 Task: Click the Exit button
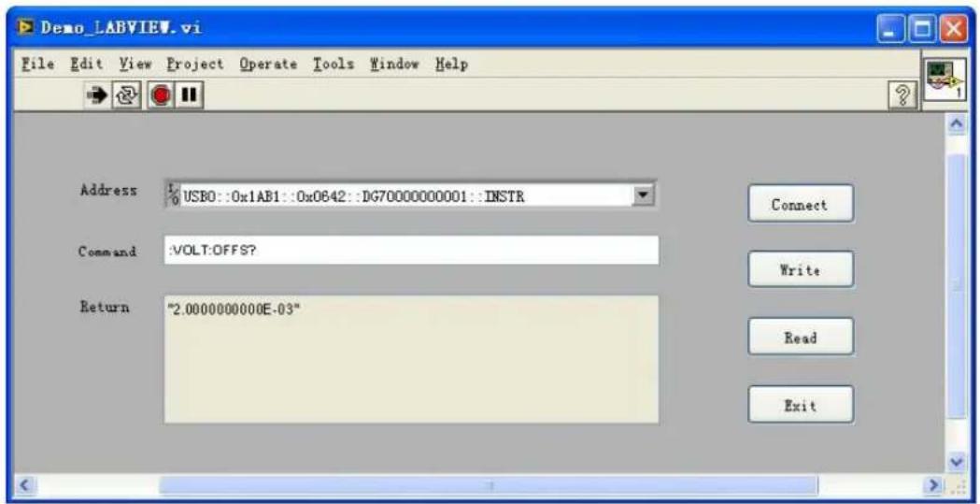801,405
